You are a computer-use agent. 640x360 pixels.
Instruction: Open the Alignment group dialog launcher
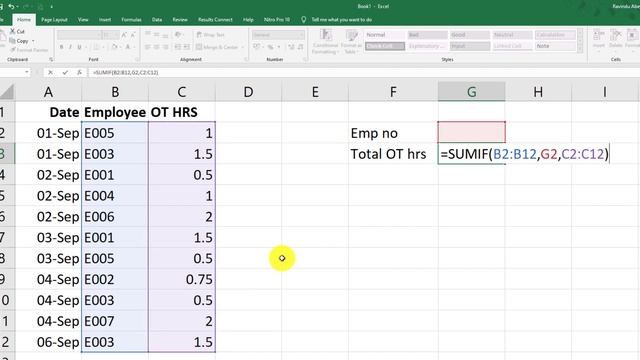pos(246,60)
